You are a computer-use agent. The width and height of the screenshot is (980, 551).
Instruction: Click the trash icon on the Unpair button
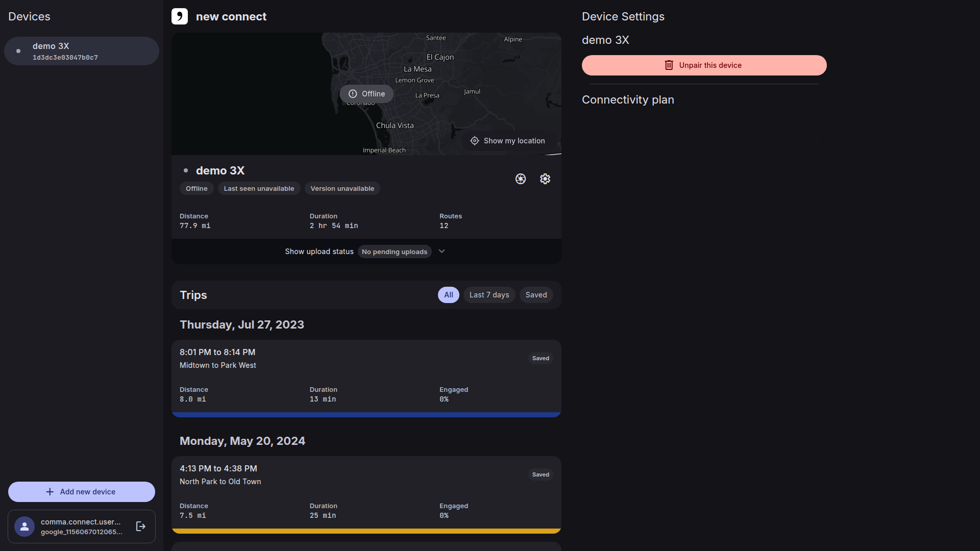pos(669,65)
